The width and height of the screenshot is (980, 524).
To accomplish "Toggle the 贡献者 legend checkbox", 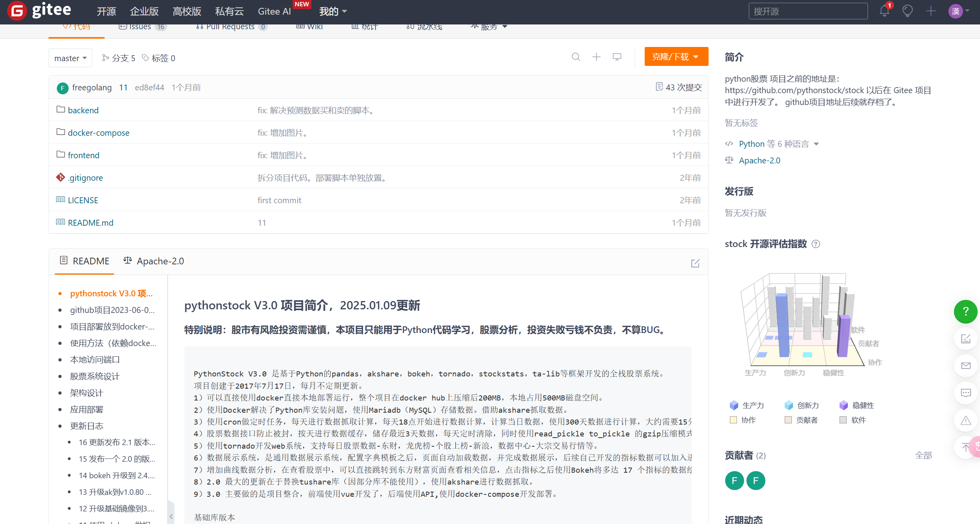I will (x=788, y=420).
